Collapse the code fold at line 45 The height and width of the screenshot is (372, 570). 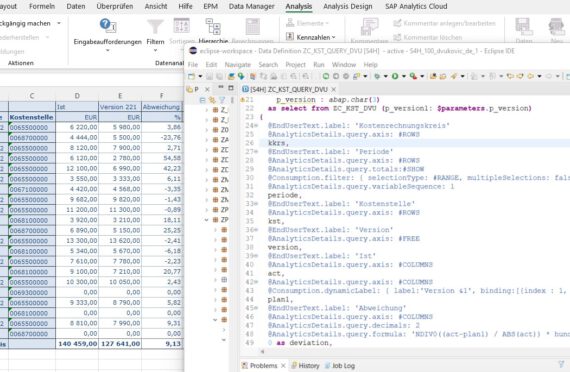tap(256, 308)
